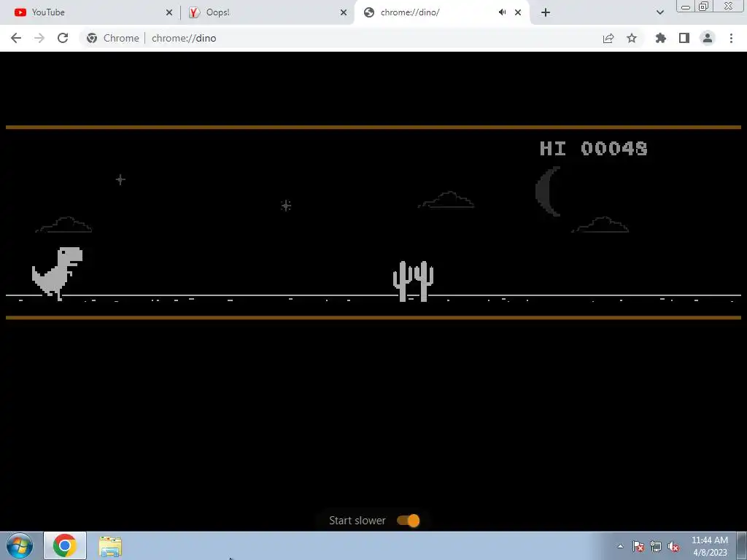Open the profile avatar menu
This screenshot has width=747, height=560.
(708, 38)
